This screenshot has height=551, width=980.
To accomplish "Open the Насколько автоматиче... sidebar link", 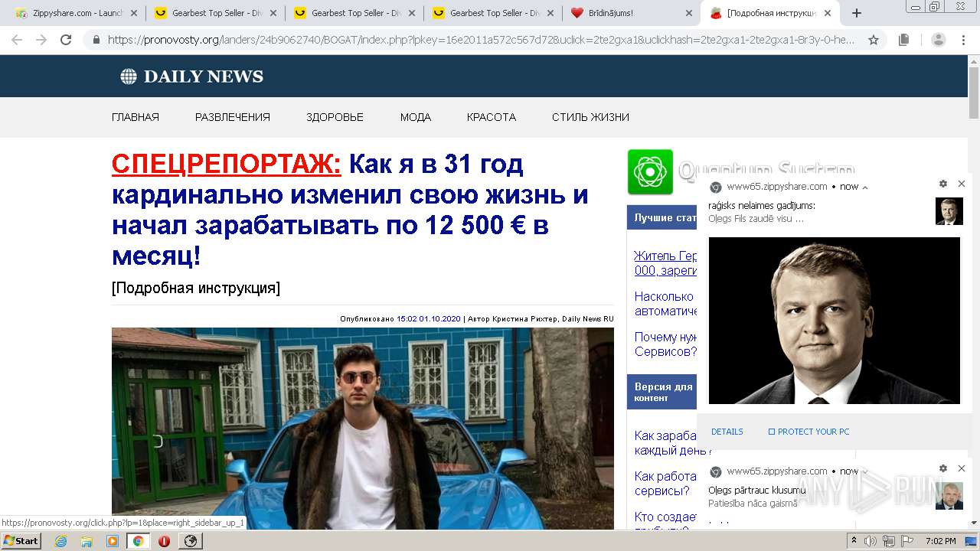I will [x=665, y=304].
